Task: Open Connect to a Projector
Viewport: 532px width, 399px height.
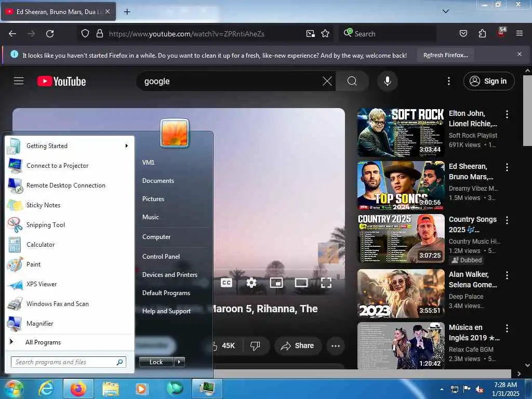Action: point(70,166)
